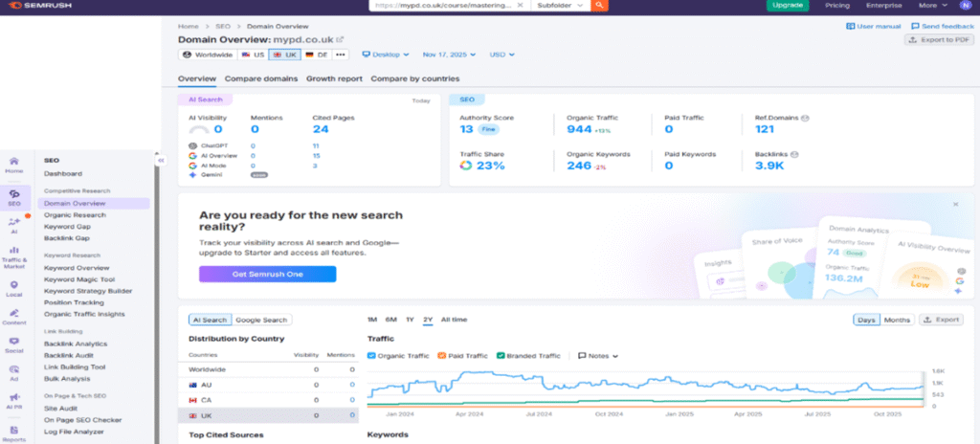The width and height of the screenshot is (980, 444).
Task: Open the Ad sidebar section
Action: click(x=13, y=373)
